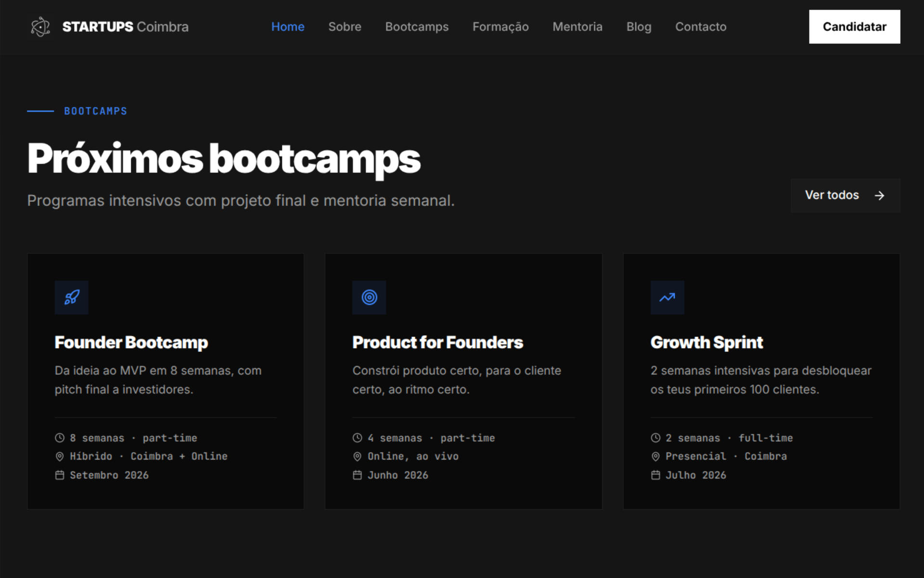Open the Founder Bootcamp title
The height and width of the screenshot is (578, 924).
click(x=131, y=342)
